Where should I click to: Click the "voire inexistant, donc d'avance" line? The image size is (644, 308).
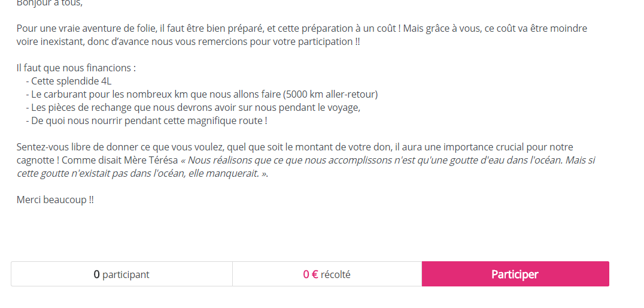(x=188, y=41)
